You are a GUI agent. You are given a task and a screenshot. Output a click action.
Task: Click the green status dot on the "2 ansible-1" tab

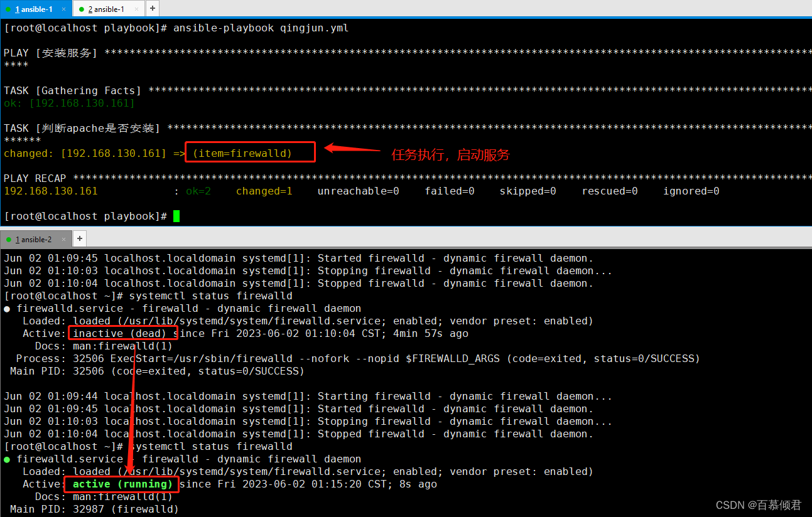[x=81, y=9]
